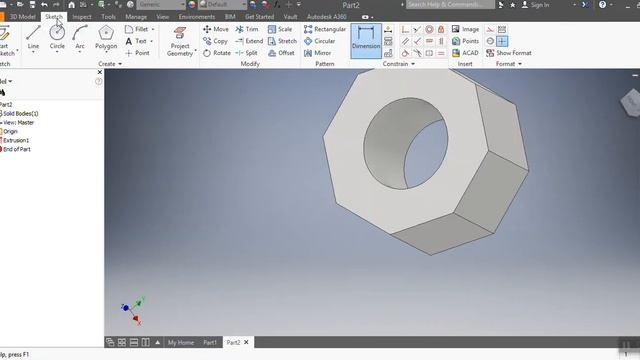This screenshot has width=640, height=360.
Task: Switch to the Part1 document tab
Action: point(210,342)
